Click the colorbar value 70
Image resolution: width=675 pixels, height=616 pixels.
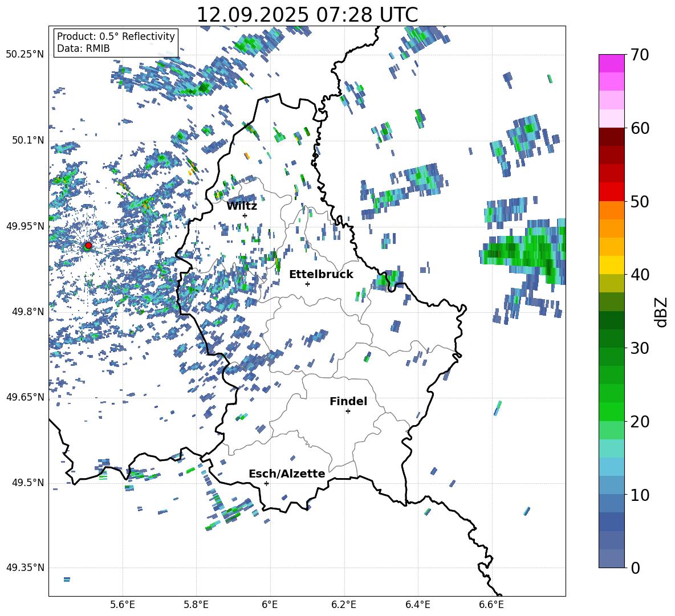(640, 55)
